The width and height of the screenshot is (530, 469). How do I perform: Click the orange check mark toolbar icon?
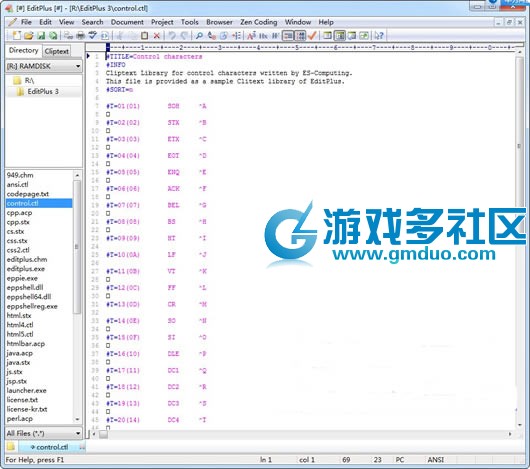coord(312,35)
